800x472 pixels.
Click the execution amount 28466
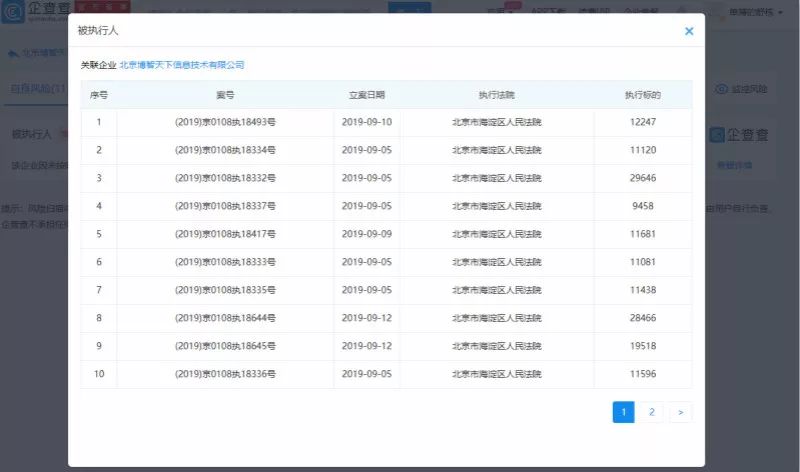[x=643, y=318]
